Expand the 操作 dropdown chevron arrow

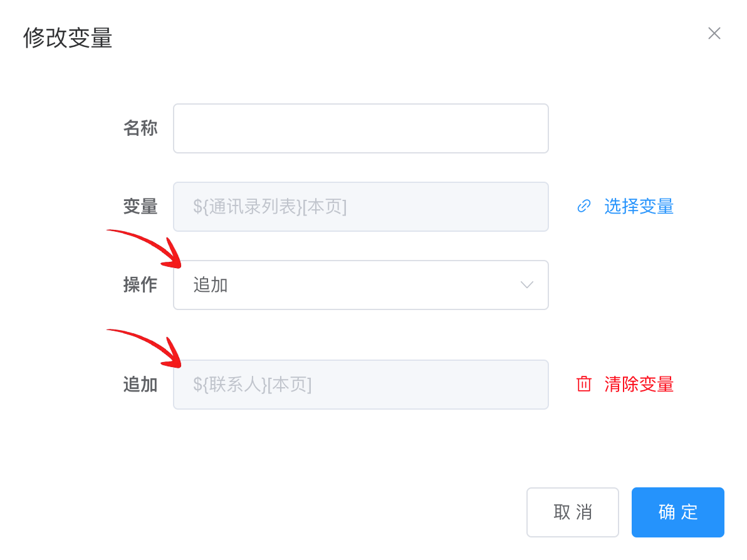(526, 285)
